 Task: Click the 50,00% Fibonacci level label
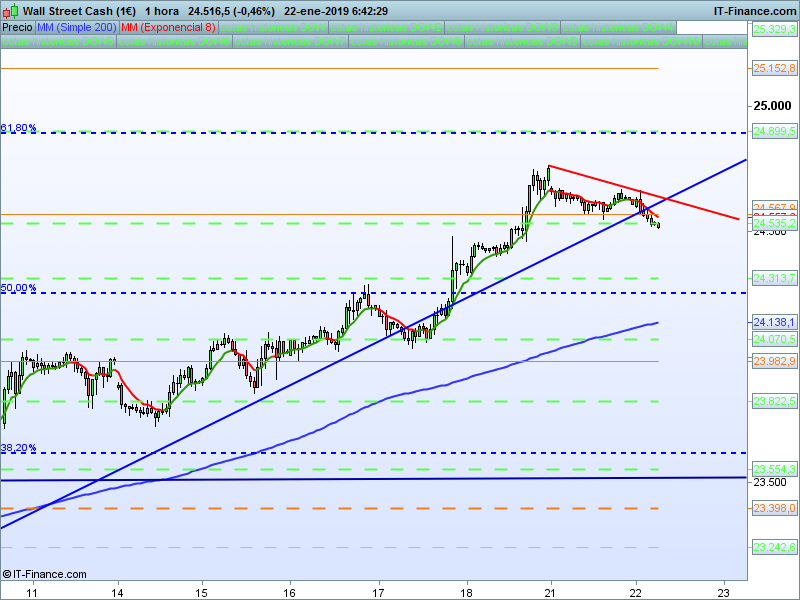pyautogui.click(x=18, y=288)
